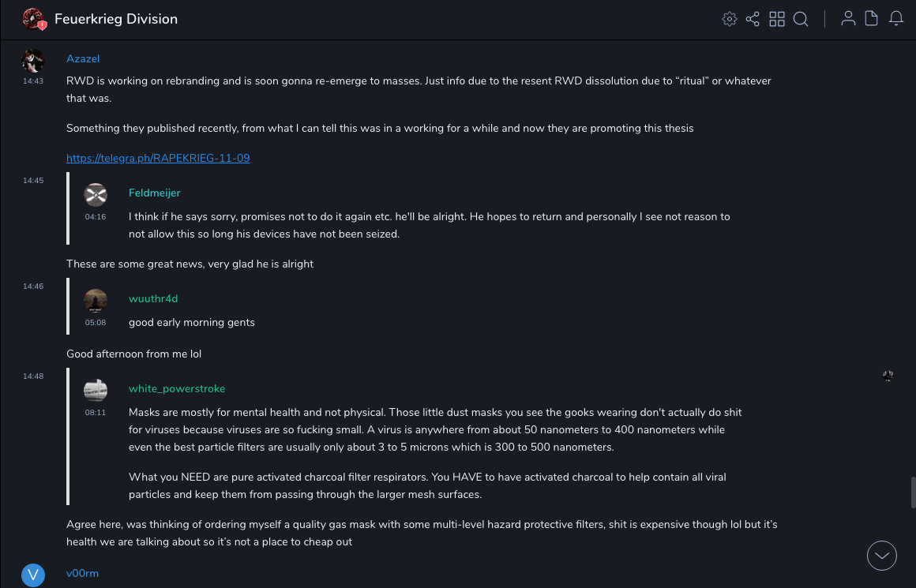This screenshot has width=916, height=588.
Task: Open the user profile icon
Action: click(x=848, y=19)
